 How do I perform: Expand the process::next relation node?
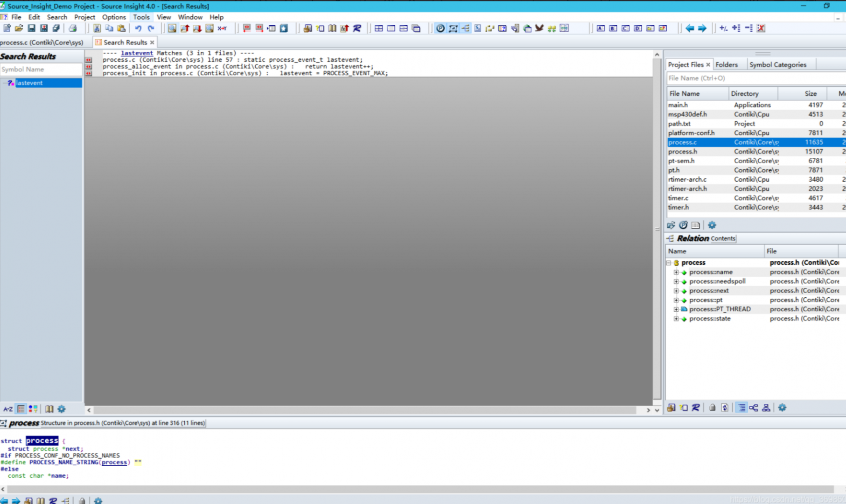676,291
